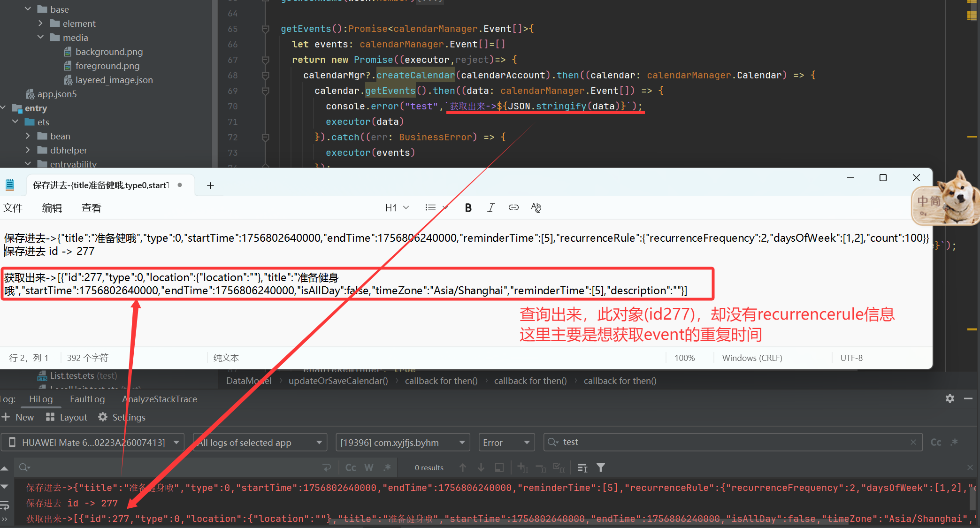980x528 pixels.
Task: Collapse the ets folder
Action: coord(15,122)
